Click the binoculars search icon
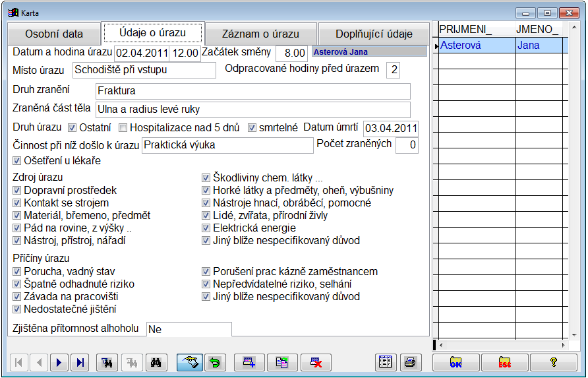 pyautogui.click(x=156, y=362)
